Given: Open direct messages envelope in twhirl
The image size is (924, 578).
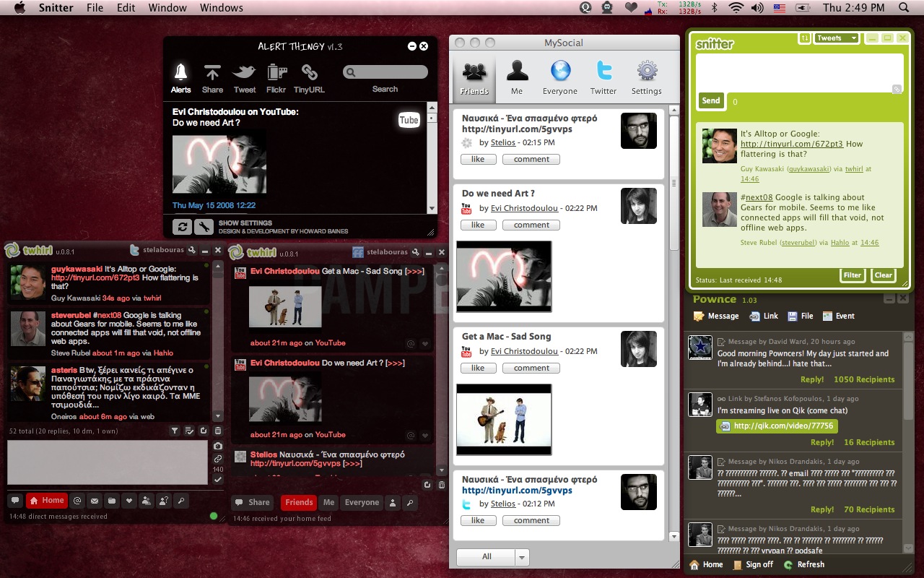Looking at the screenshot, I should (x=94, y=500).
